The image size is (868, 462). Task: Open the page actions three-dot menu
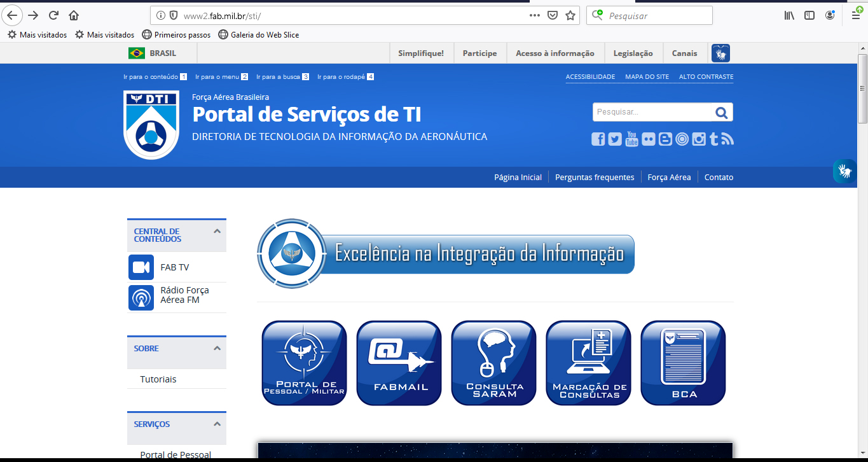(x=535, y=15)
